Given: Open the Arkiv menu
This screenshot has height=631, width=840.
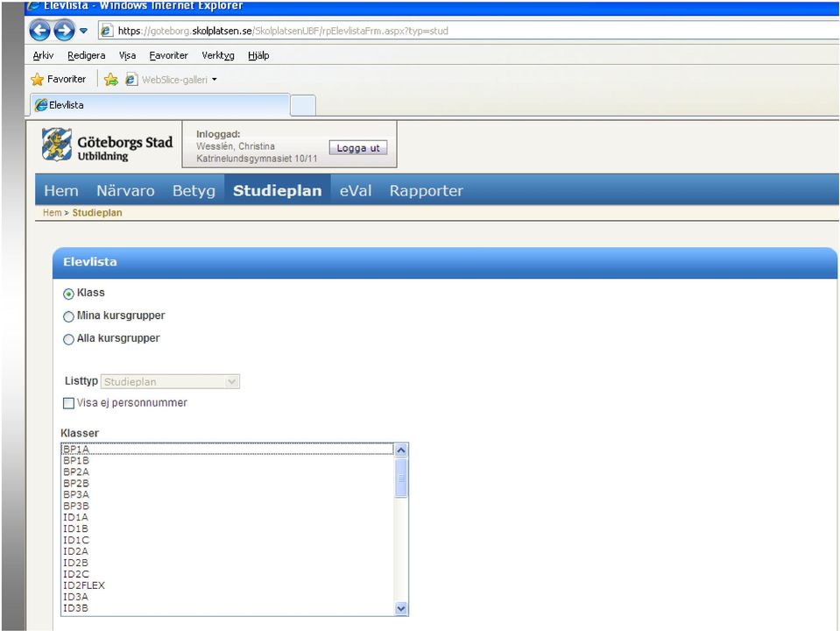Looking at the screenshot, I should pos(43,55).
